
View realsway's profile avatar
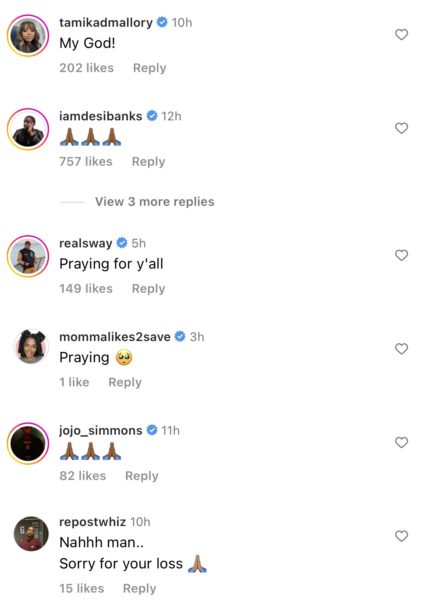click(28, 256)
